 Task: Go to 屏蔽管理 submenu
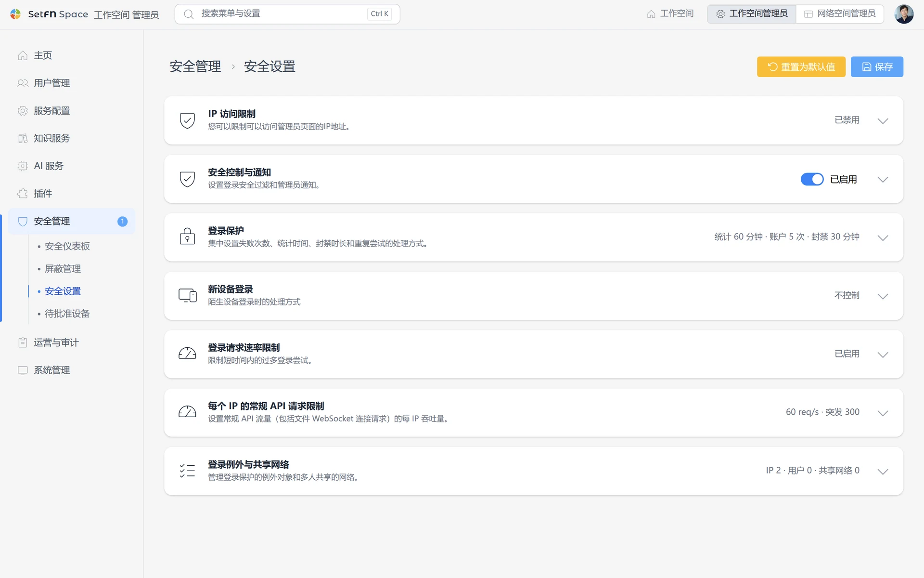point(63,269)
